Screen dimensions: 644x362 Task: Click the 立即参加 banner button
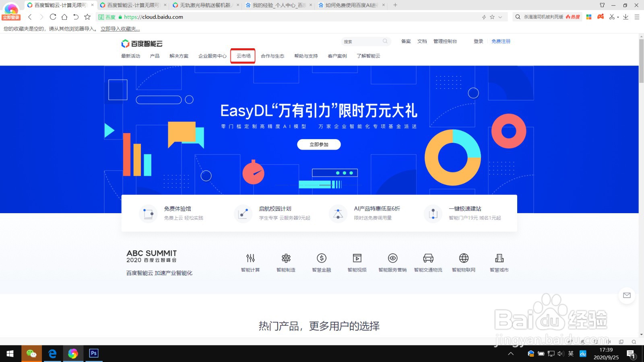coord(319,144)
